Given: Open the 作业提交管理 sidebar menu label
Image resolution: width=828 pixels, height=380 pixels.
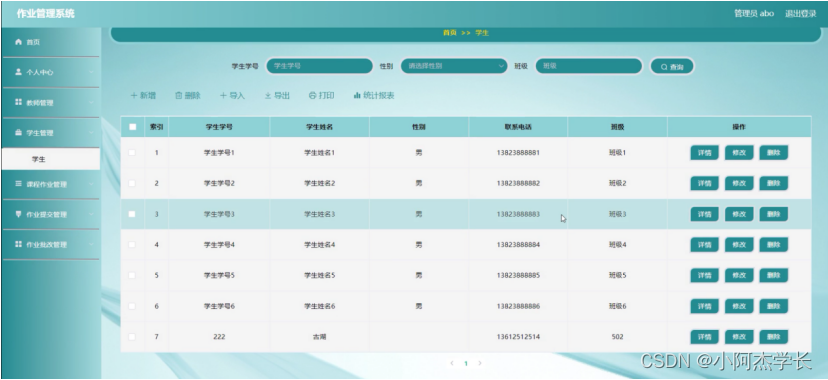Looking at the screenshot, I should [x=47, y=214].
